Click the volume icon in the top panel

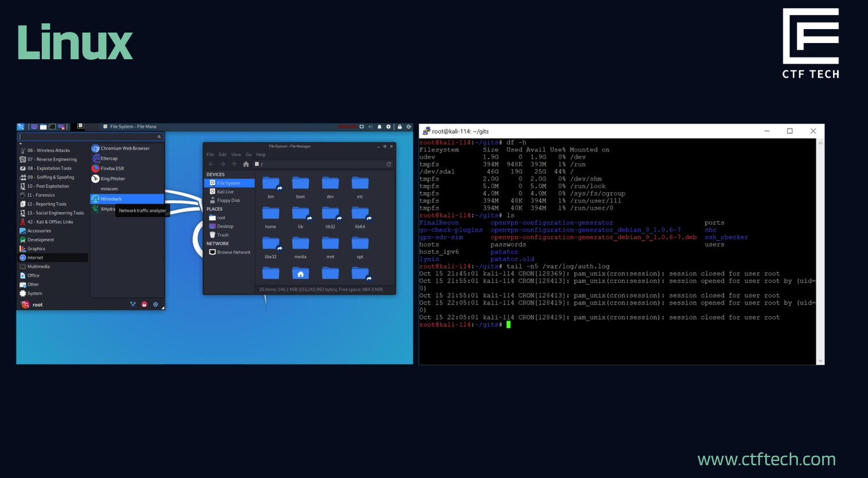coord(370,127)
